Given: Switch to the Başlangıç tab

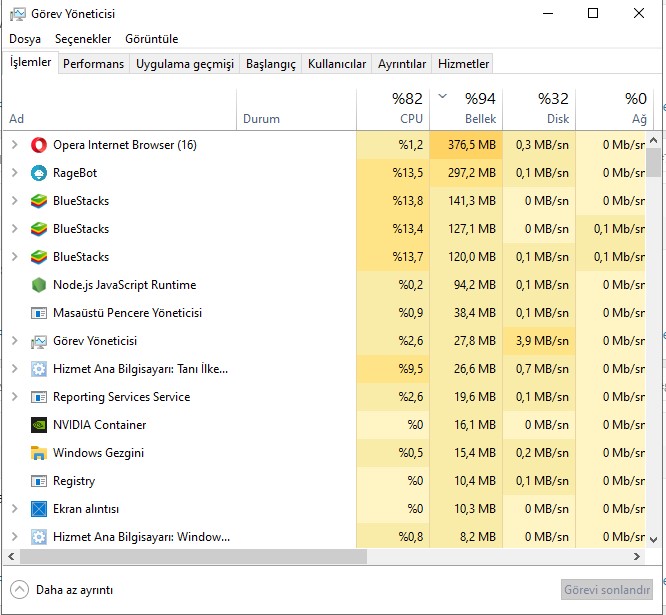Looking at the screenshot, I should pyautogui.click(x=271, y=64).
